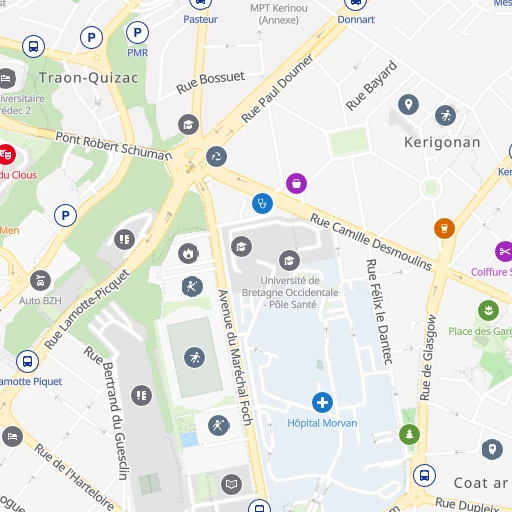Click the purple scissors Coiffure marker
The height and width of the screenshot is (512, 512).
[504, 251]
